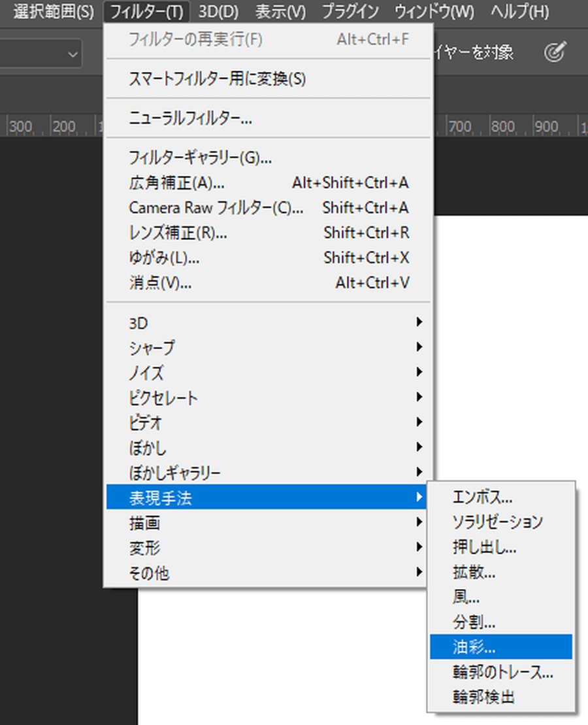Screen dimensions: 588x725
Task: Open フィルターギャラリー(G)...
Action: pos(268,158)
